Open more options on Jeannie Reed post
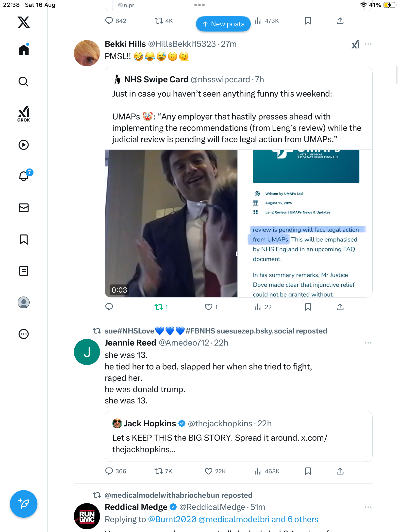This screenshot has width=399, height=532. tap(368, 343)
